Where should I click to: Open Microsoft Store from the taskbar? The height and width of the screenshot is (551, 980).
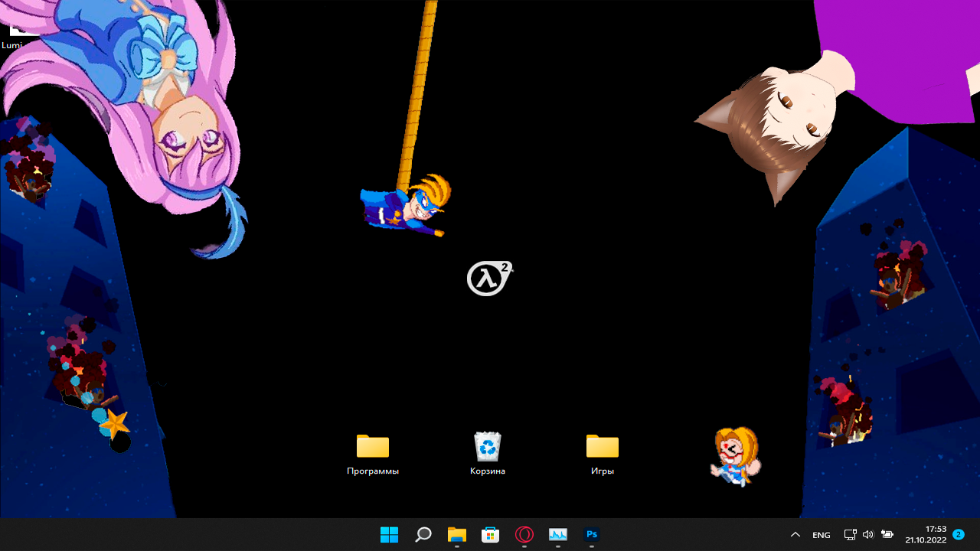click(x=491, y=534)
